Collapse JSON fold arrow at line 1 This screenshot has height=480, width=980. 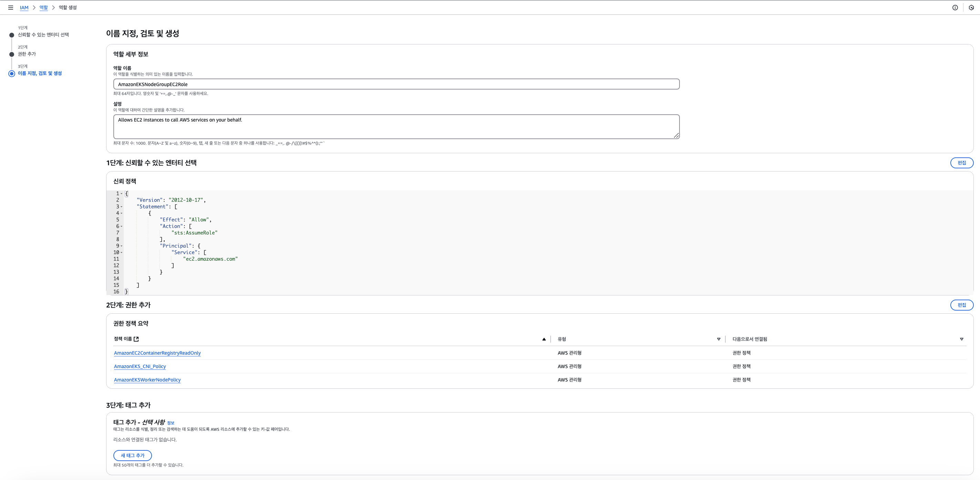pyautogui.click(x=122, y=194)
